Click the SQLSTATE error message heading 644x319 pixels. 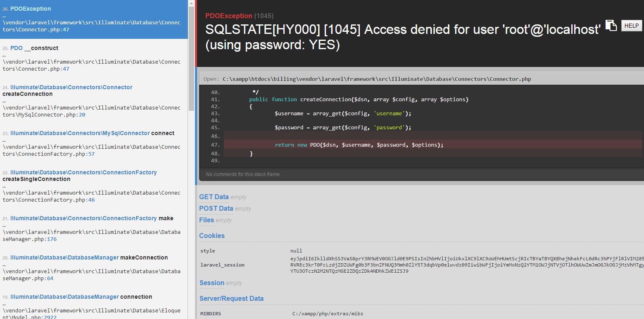pyautogui.click(x=403, y=37)
